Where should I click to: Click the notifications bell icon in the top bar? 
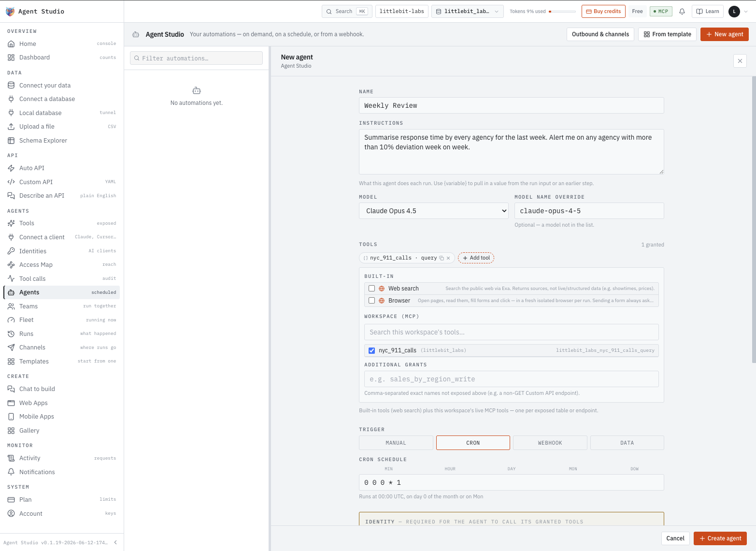(682, 12)
